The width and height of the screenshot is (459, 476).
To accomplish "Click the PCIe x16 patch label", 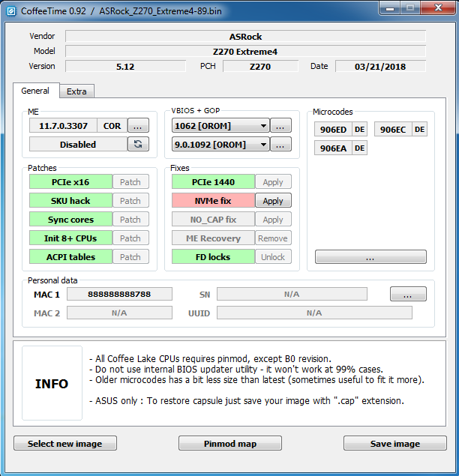I will [x=70, y=182].
